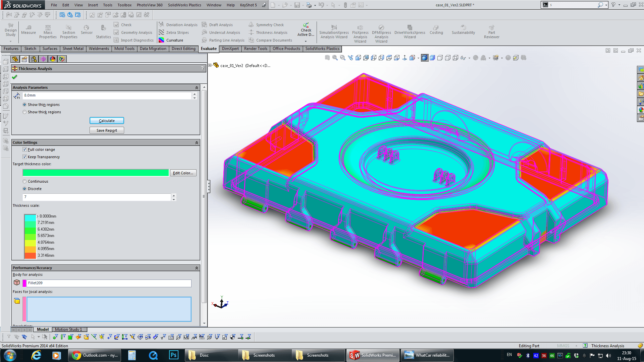Uncheck Full color range
Viewport: 644px width, 362px height.
pyautogui.click(x=24, y=149)
